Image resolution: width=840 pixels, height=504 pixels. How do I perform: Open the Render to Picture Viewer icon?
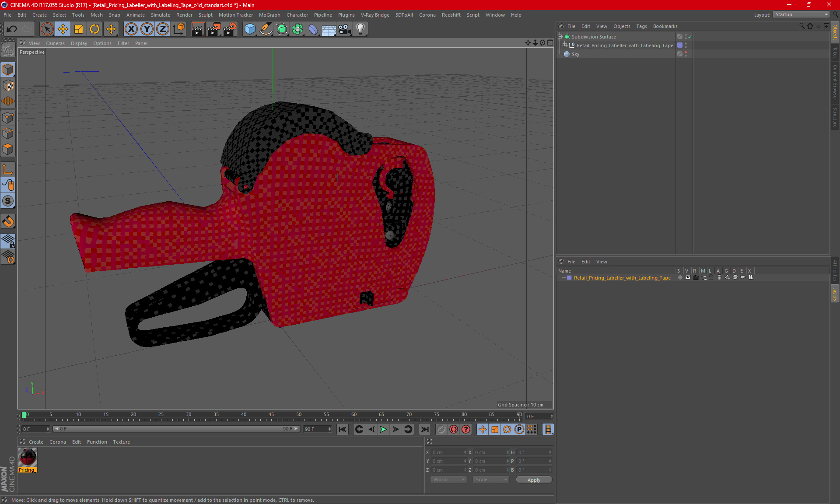click(213, 29)
